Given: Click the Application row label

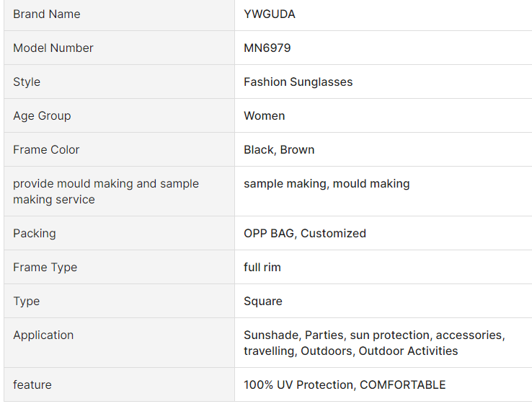Looking at the screenshot, I should [x=43, y=335].
